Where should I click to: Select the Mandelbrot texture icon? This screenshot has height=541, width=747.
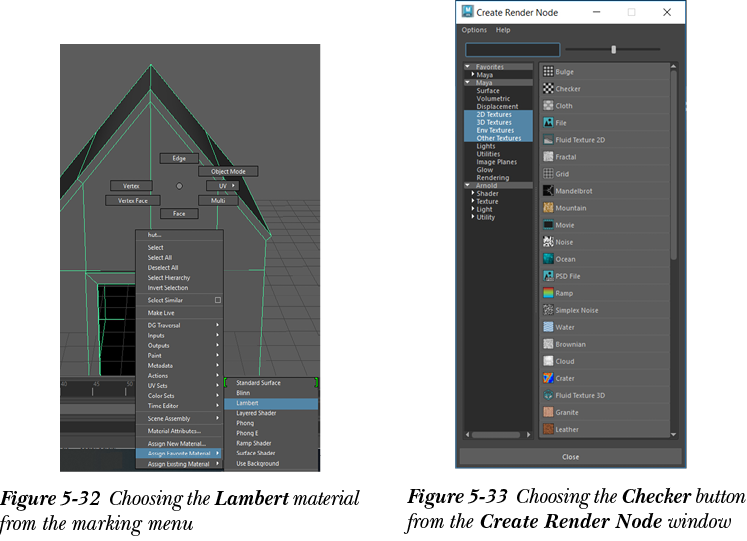(548, 191)
